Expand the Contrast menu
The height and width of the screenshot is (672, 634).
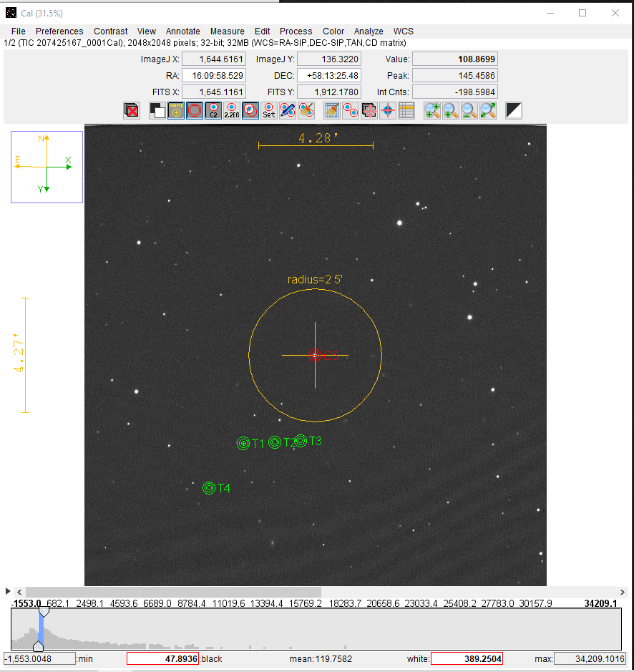110,31
